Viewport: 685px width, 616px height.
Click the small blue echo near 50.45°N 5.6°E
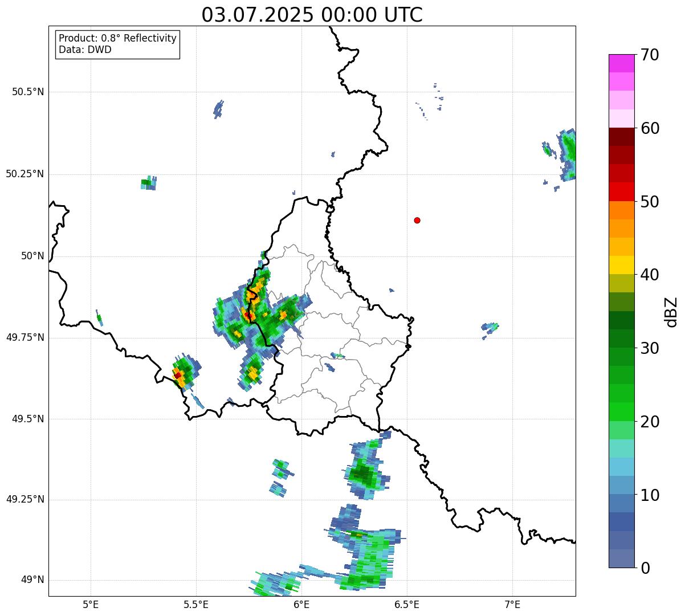pos(218,109)
